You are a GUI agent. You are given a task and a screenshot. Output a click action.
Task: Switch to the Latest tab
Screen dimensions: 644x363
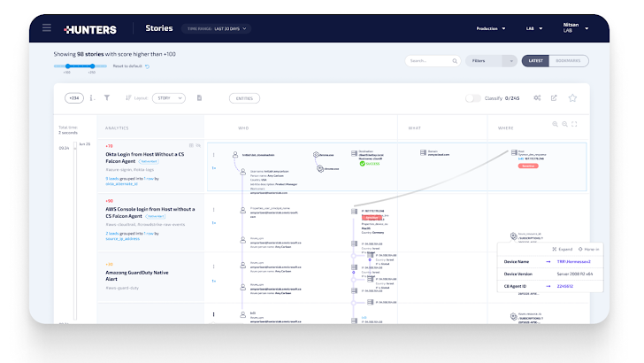click(535, 61)
